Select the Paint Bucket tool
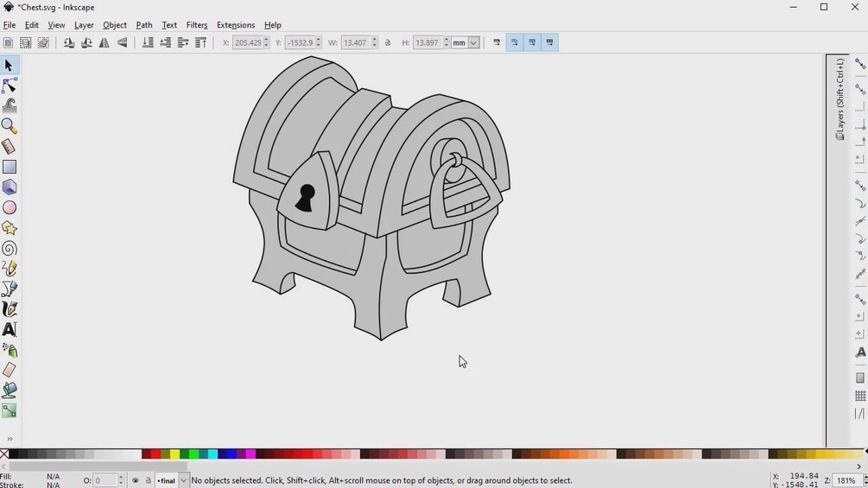The image size is (868, 488). [x=9, y=390]
